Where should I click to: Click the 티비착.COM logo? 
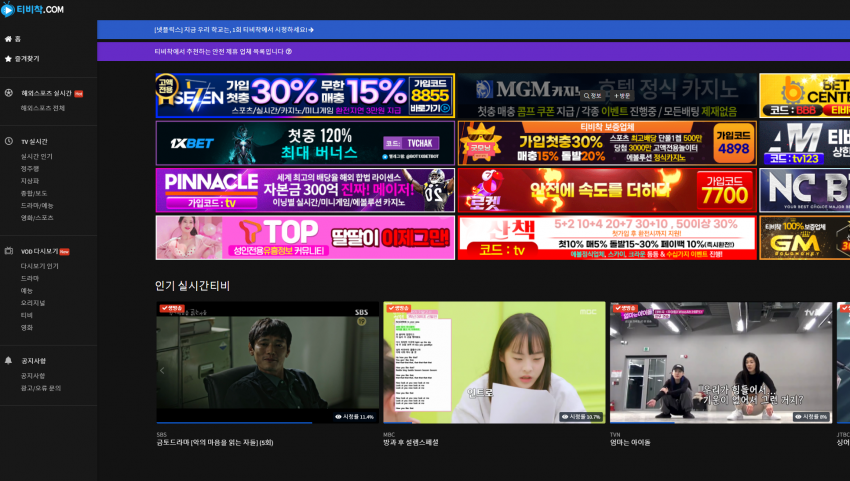coord(33,9)
